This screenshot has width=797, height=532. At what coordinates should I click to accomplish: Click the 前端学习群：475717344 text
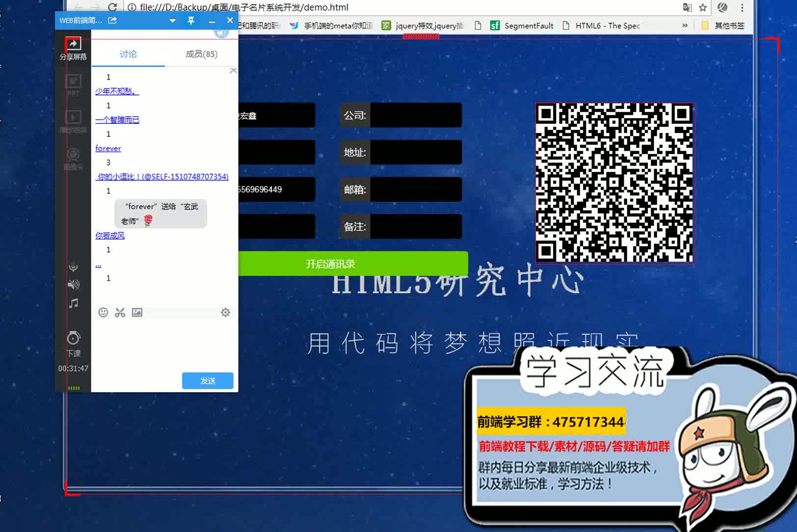551,422
